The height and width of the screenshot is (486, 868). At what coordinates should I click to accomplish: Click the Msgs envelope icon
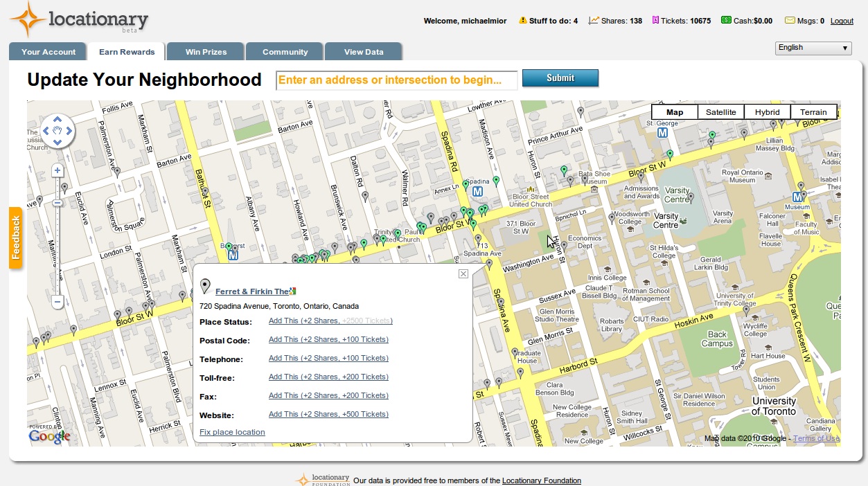(x=789, y=20)
